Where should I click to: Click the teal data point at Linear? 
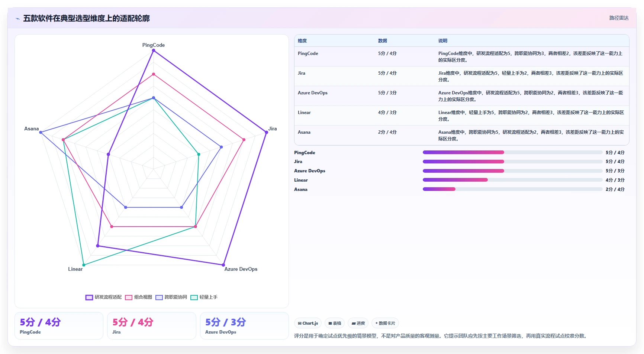point(84,265)
